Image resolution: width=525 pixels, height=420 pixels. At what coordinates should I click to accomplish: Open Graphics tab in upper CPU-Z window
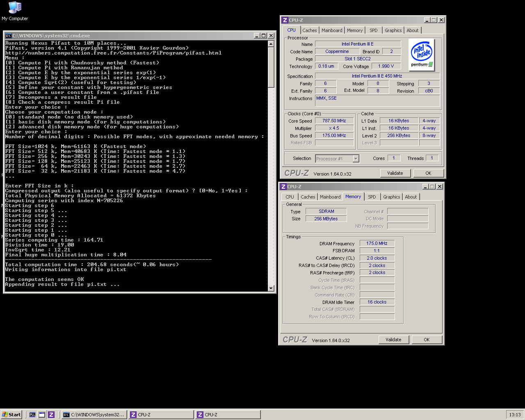click(x=393, y=30)
